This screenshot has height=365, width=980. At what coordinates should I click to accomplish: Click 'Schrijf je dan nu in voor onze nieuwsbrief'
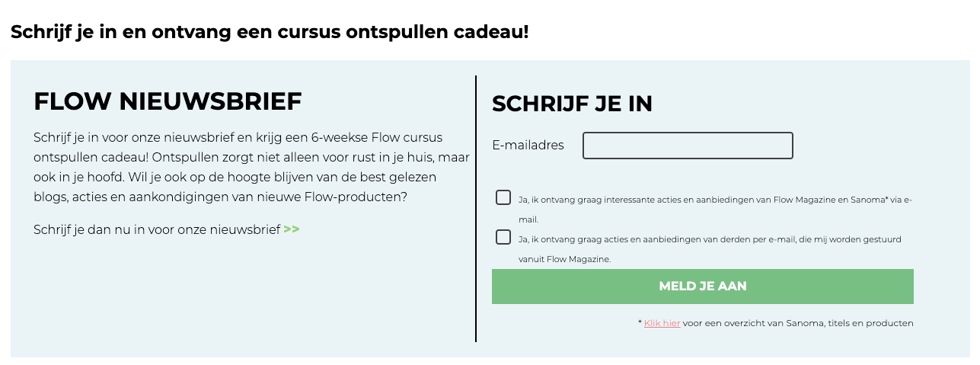pos(157,229)
